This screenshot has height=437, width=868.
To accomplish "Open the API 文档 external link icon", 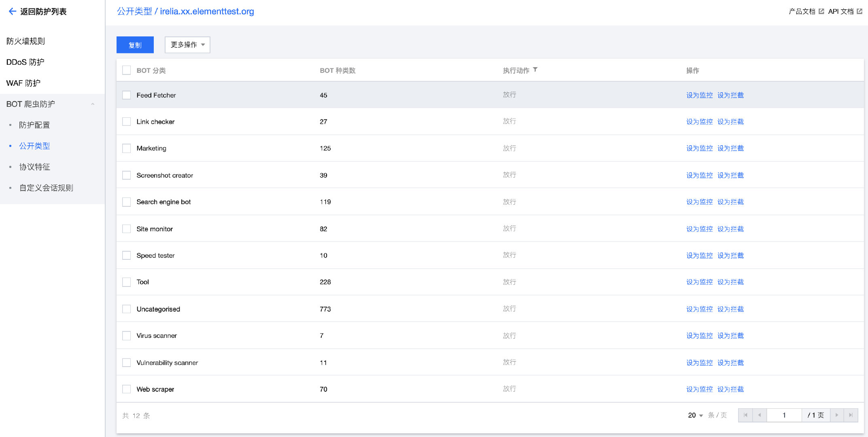I will click(x=859, y=11).
